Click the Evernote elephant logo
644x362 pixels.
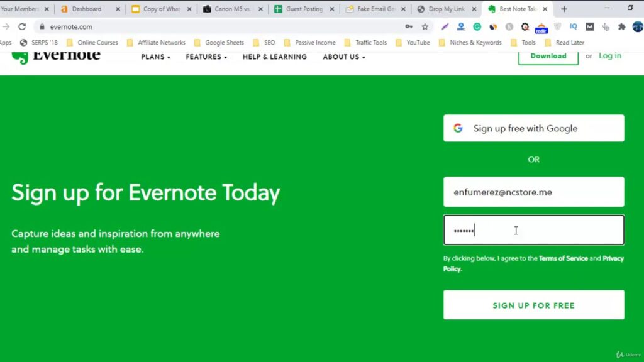coord(19,58)
